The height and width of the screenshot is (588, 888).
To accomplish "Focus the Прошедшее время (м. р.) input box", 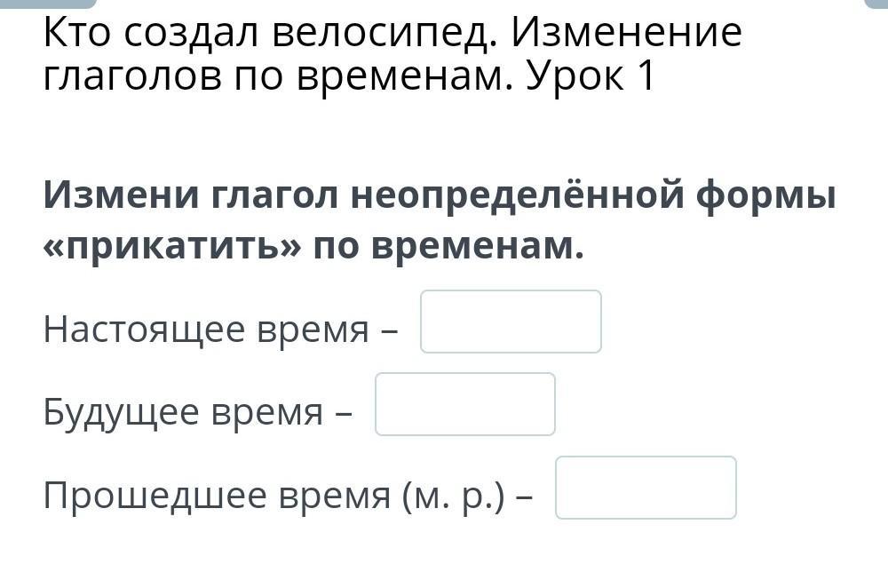I will [646, 488].
